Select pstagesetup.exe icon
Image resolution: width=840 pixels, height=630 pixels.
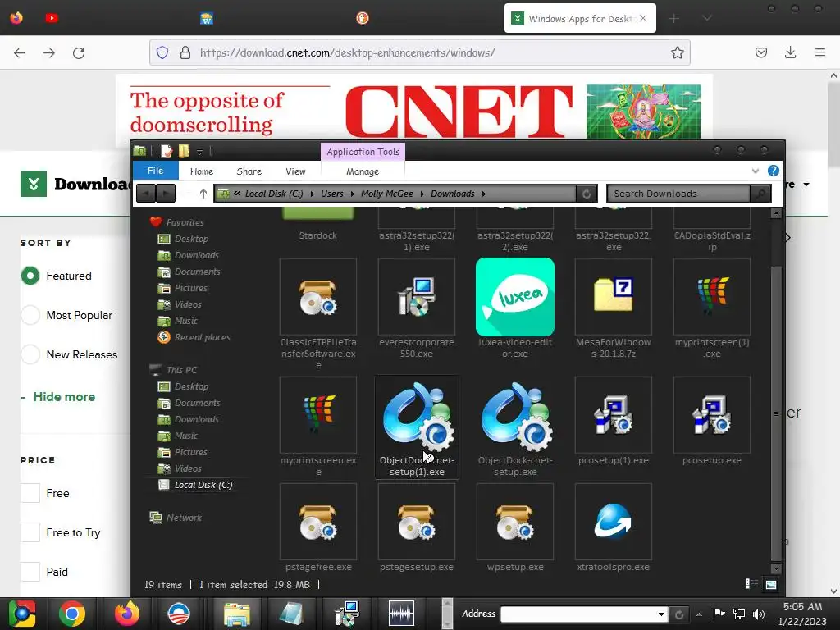click(416, 522)
